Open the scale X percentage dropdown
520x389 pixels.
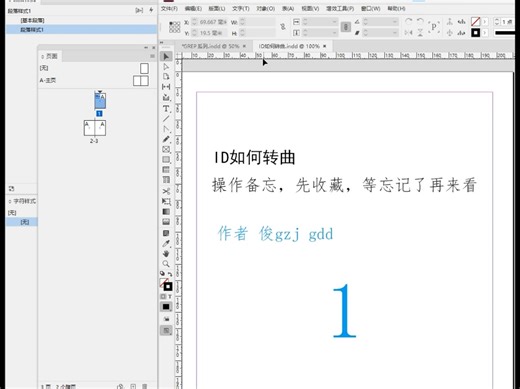point(335,22)
